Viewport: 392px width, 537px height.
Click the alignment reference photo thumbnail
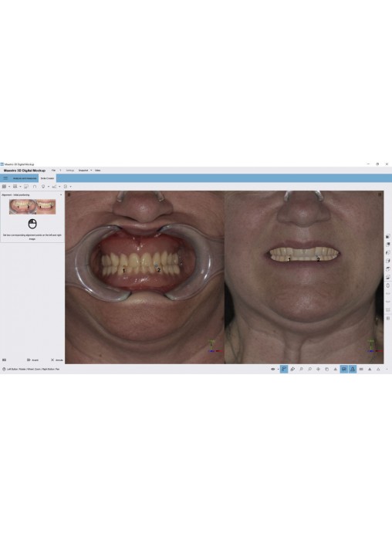(x=32, y=207)
